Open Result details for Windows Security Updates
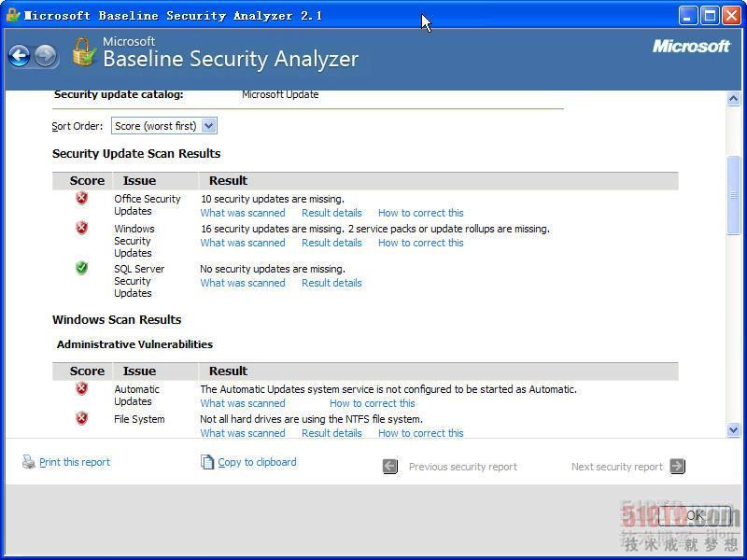The image size is (747, 560). (331, 243)
